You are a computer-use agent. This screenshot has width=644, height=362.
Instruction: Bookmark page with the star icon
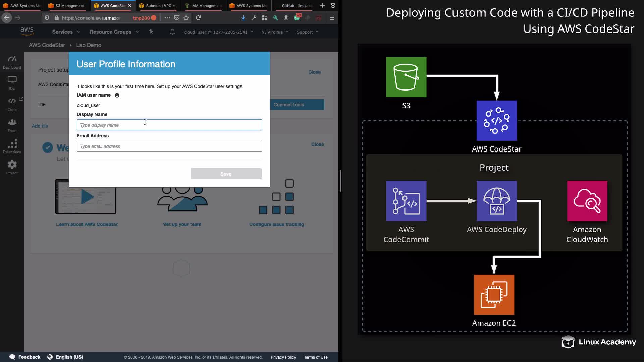coord(186,18)
